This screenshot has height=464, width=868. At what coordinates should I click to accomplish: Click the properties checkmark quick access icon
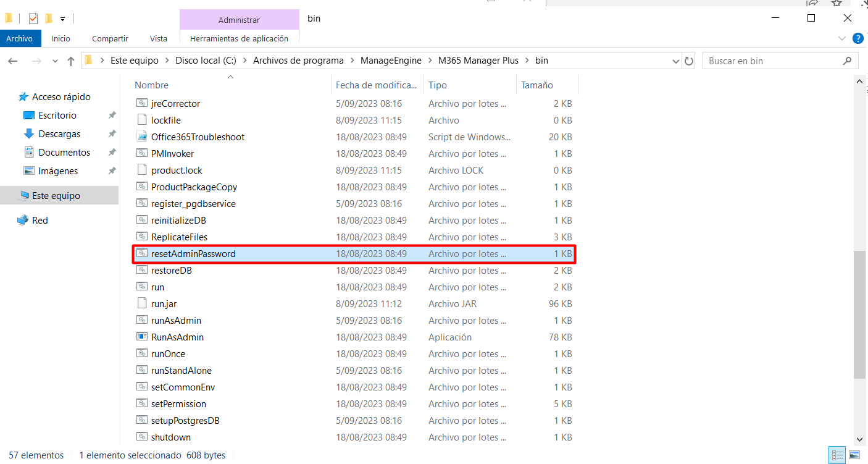pyautogui.click(x=33, y=19)
